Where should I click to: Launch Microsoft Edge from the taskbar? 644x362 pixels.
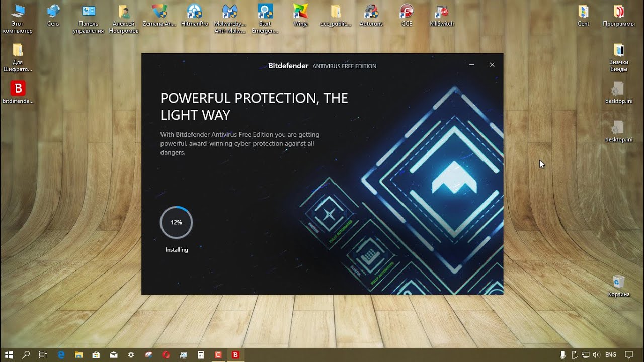click(x=61, y=355)
